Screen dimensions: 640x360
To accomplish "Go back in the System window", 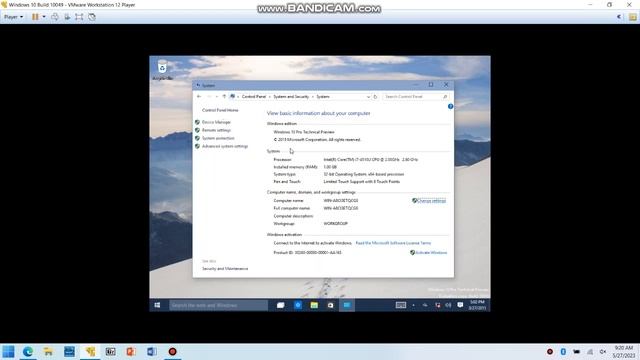I will click(199, 97).
